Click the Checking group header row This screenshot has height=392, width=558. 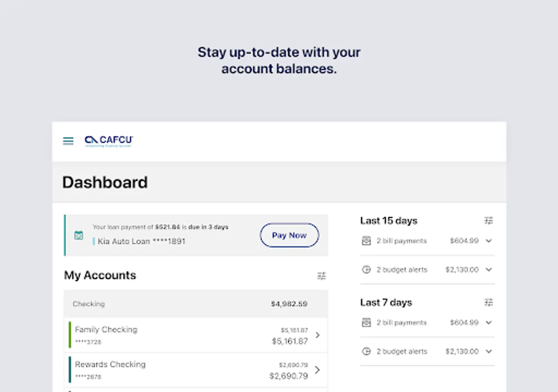click(196, 304)
